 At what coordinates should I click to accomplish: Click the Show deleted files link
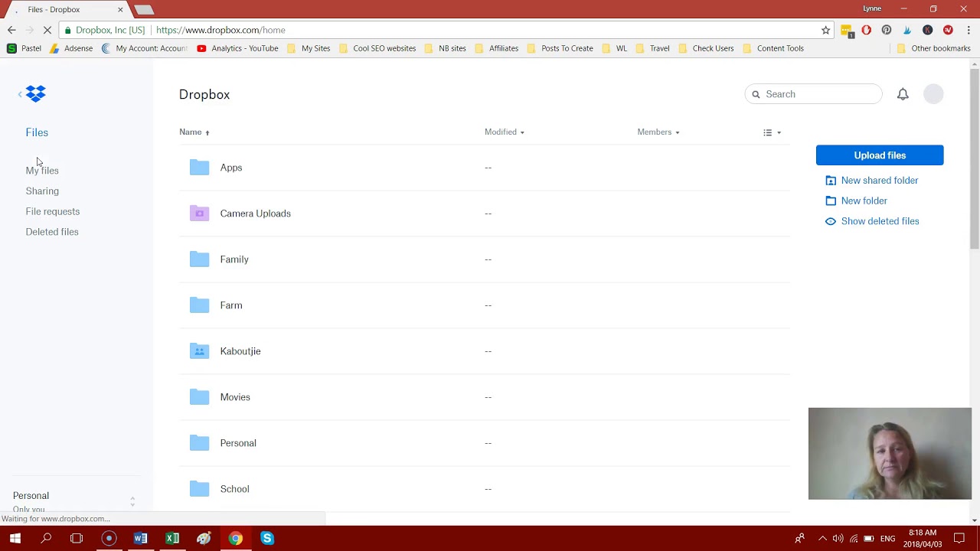880,221
